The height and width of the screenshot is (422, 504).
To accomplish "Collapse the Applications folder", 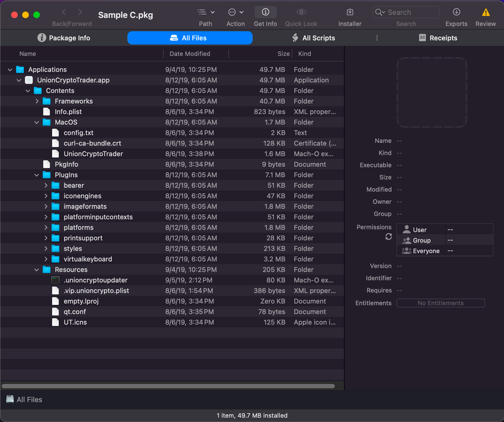I will click(10, 70).
